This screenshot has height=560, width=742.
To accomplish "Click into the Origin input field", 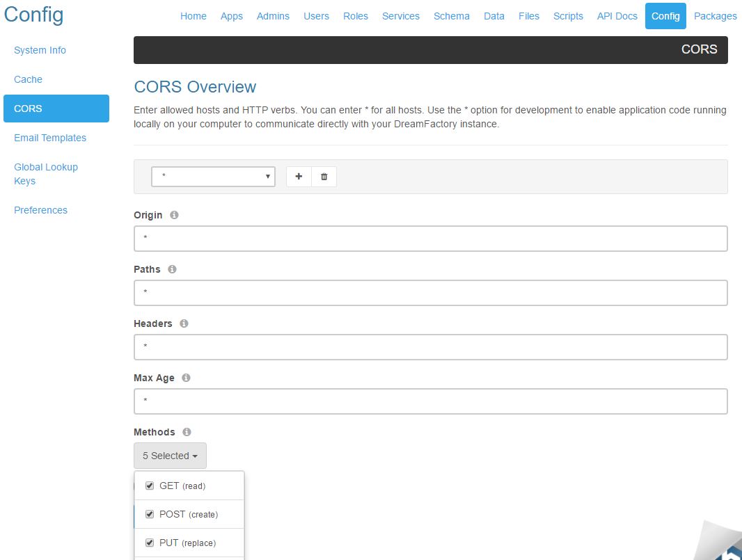I will (x=430, y=239).
